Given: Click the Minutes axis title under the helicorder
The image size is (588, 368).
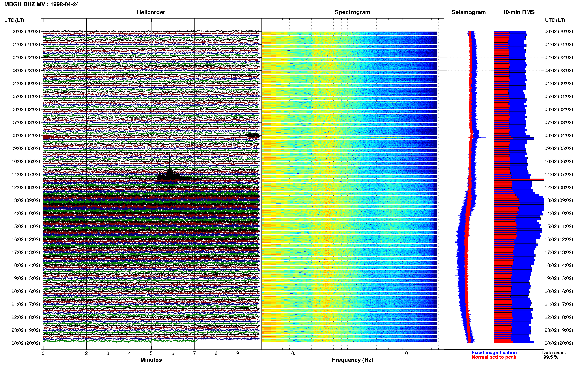Looking at the screenshot, I should click(151, 360).
